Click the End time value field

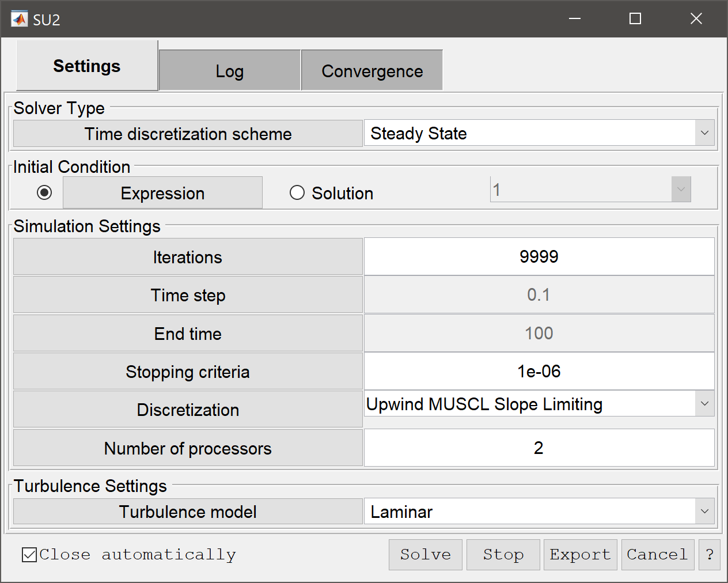tap(539, 333)
